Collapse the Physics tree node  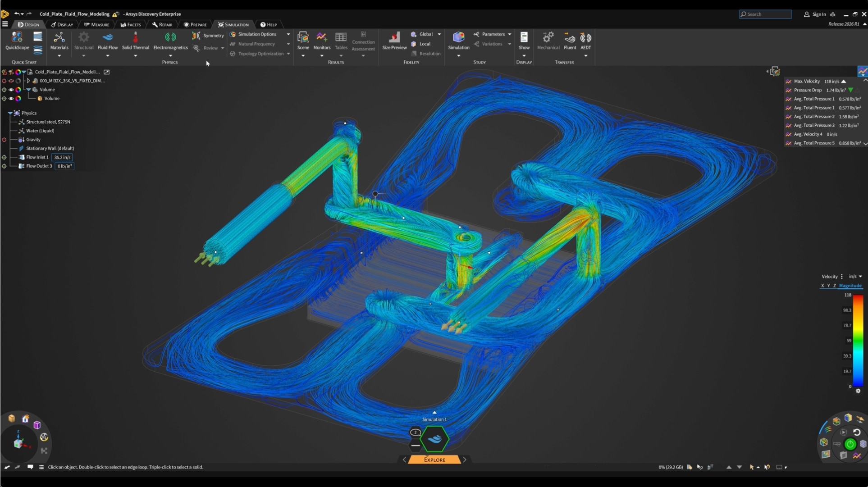coord(10,113)
